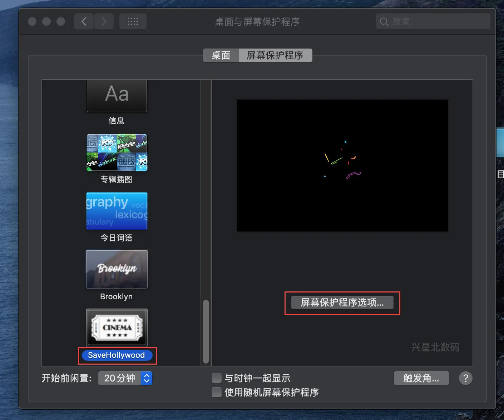Click the screen saver preview area

click(342, 166)
